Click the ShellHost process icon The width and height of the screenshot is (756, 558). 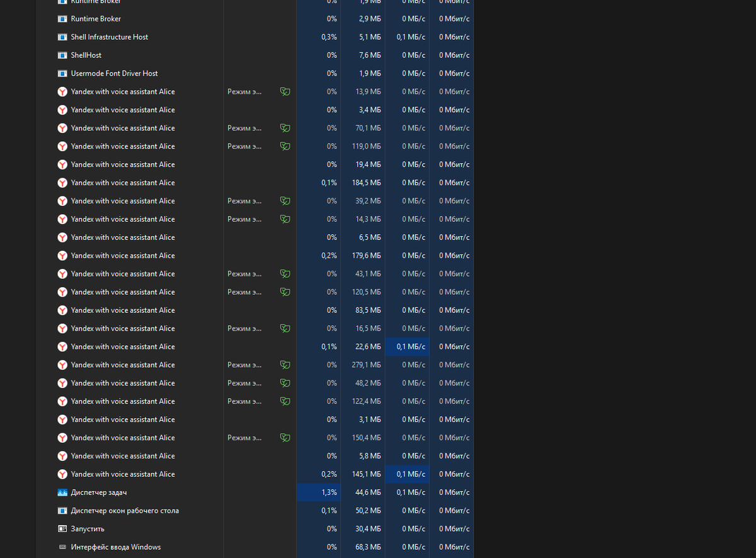point(62,55)
